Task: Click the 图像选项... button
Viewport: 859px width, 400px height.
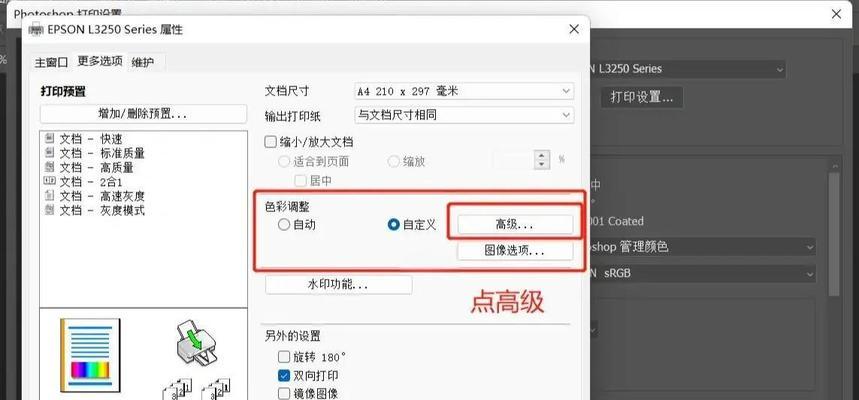Action: point(515,251)
